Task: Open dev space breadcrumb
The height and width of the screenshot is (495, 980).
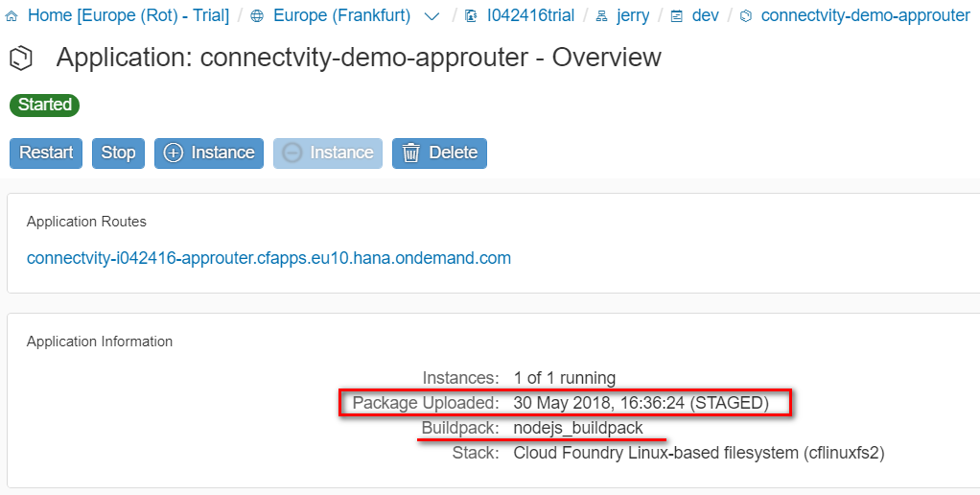Action: point(705,15)
